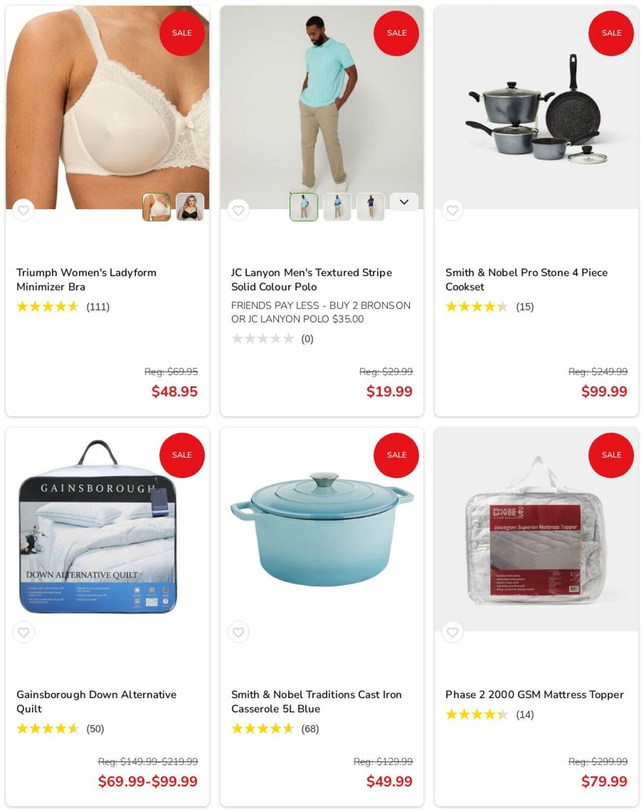Viewport: 644px width, 812px height.
Task: Expand more polo colour options chevron
Action: click(x=404, y=202)
